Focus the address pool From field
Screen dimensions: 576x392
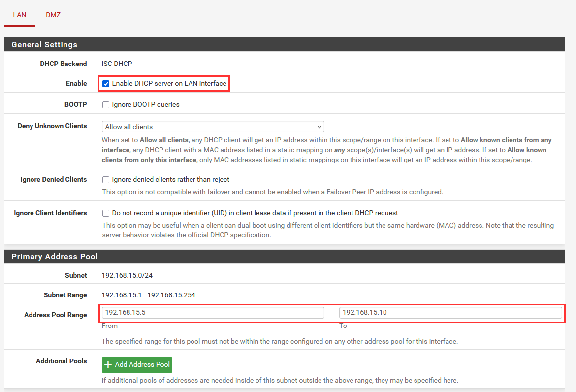(213, 313)
